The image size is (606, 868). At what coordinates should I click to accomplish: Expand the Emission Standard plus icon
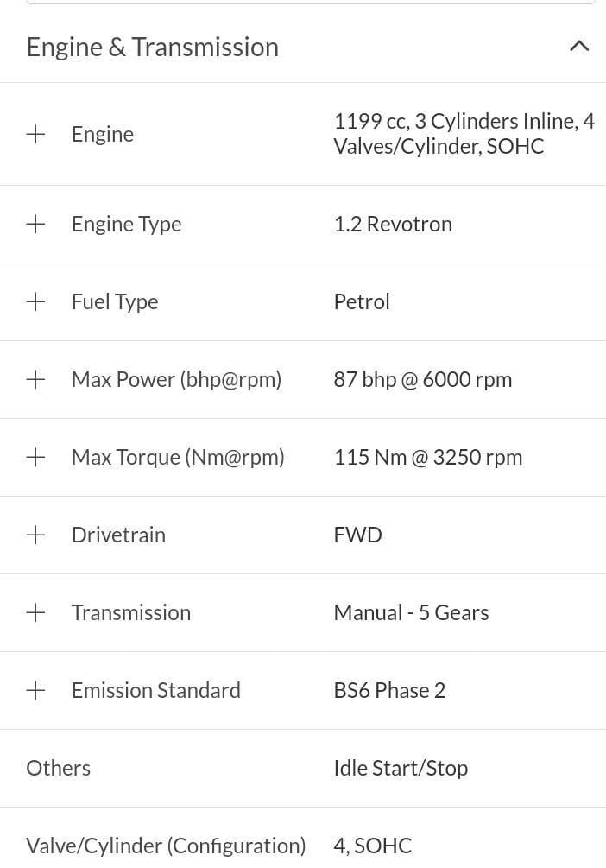click(35, 690)
